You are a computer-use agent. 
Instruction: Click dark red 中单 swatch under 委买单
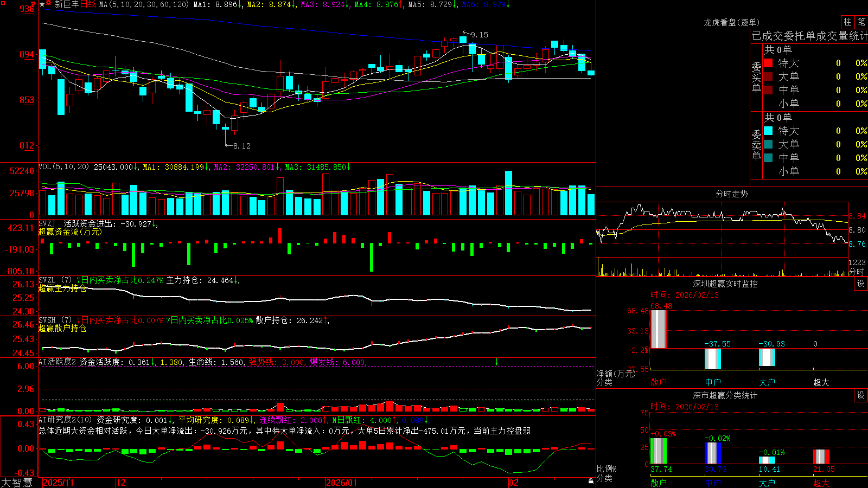point(768,90)
